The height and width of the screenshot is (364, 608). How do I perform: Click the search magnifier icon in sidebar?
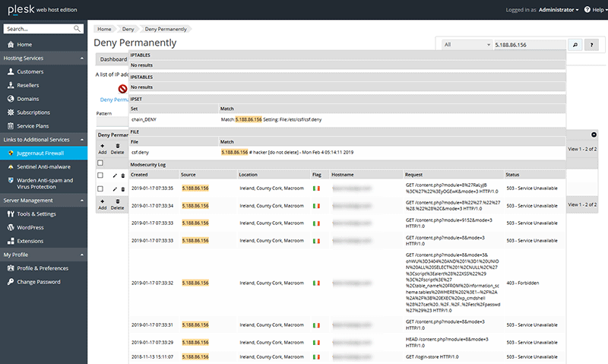tap(77, 29)
